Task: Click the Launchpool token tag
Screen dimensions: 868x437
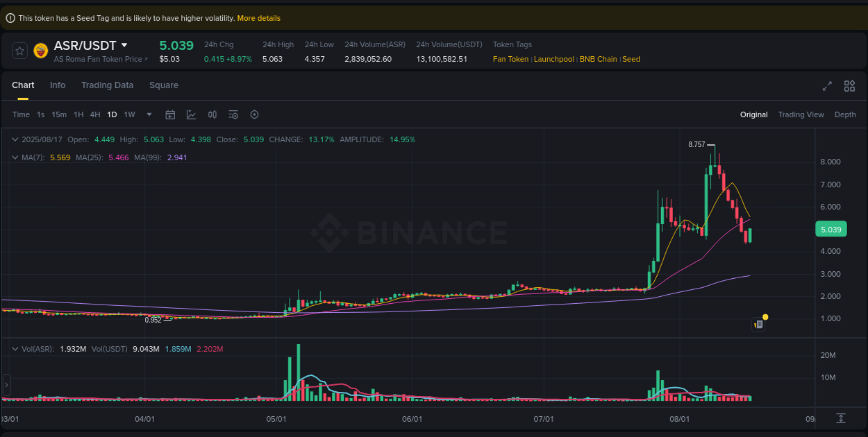Action: [553, 59]
